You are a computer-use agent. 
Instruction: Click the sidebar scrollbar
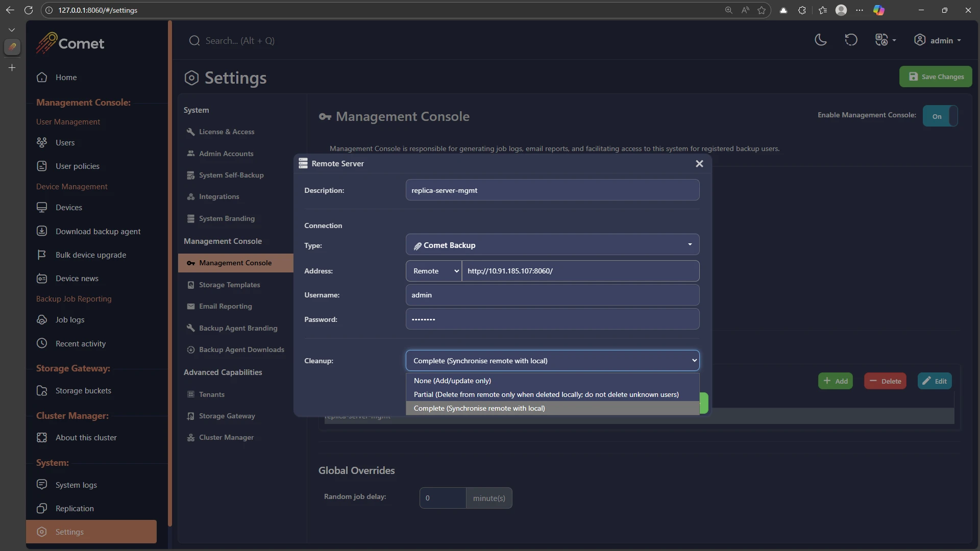[170, 273]
